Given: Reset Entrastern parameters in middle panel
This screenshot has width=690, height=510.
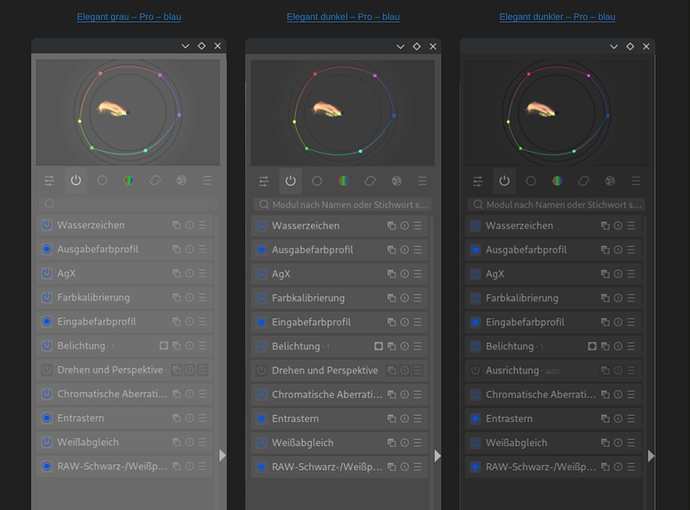Looking at the screenshot, I should pyautogui.click(x=404, y=419).
